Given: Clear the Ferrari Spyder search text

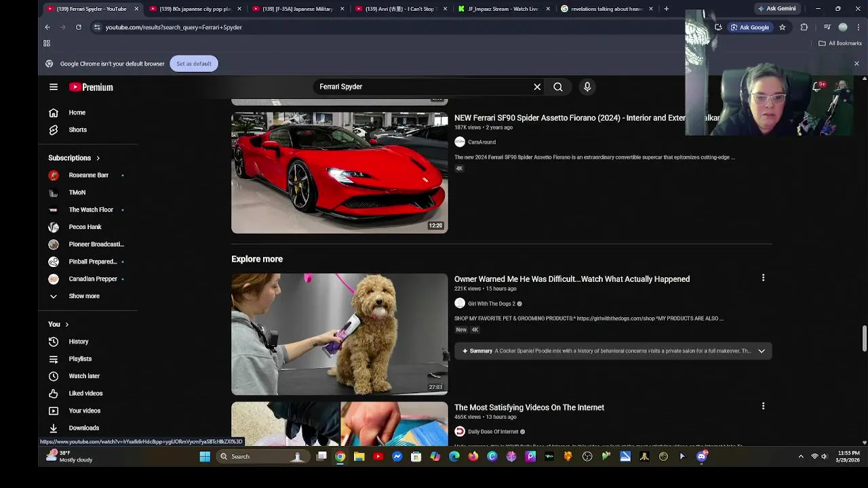Looking at the screenshot, I should pos(537,87).
